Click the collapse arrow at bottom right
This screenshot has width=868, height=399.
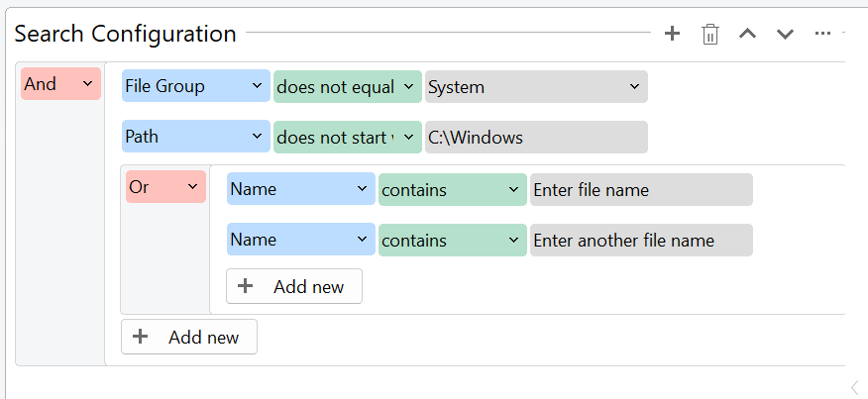click(x=854, y=387)
